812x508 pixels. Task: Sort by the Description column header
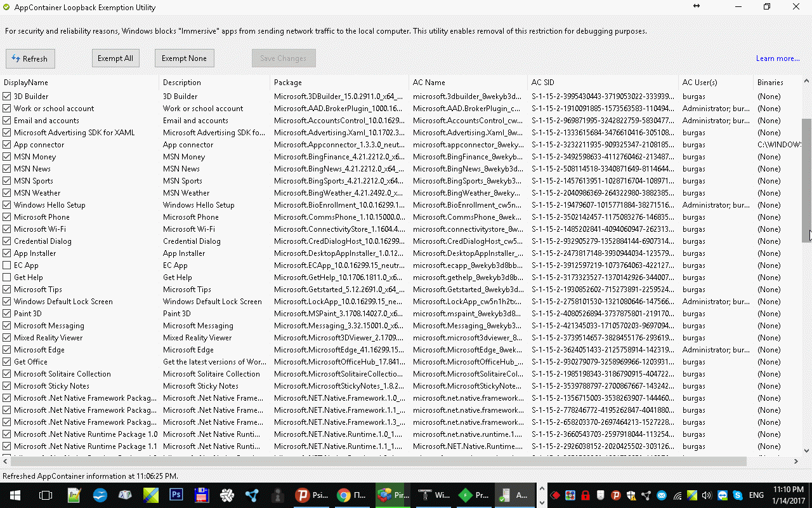coord(214,83)
